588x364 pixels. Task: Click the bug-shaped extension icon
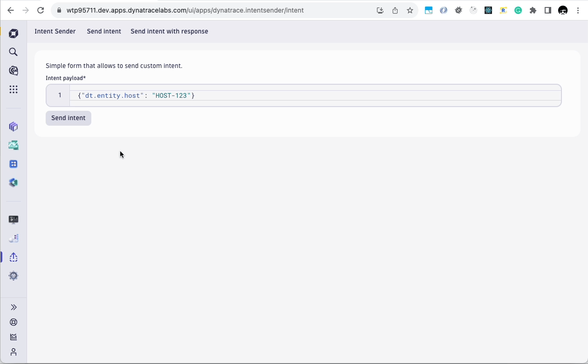point(458,10)
